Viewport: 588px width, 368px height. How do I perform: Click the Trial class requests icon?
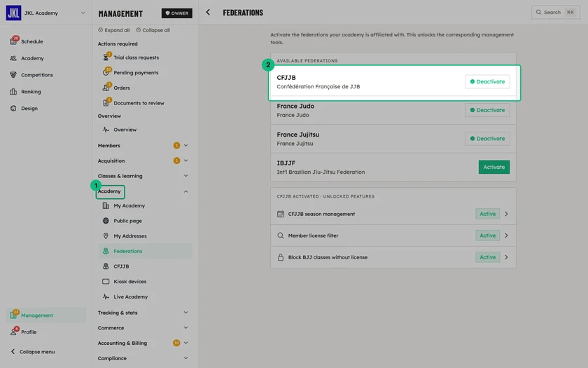point(106,57)
